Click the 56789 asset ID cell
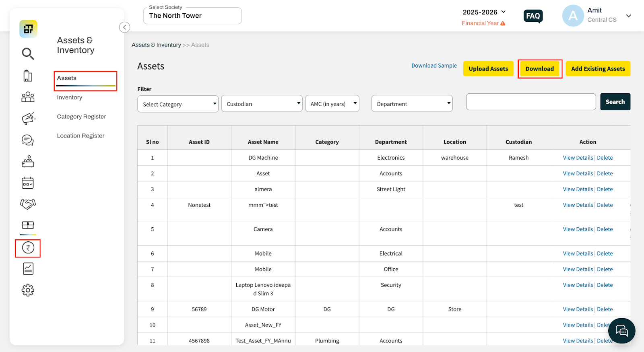Screen dimensions: 644x352 [199, 309]
